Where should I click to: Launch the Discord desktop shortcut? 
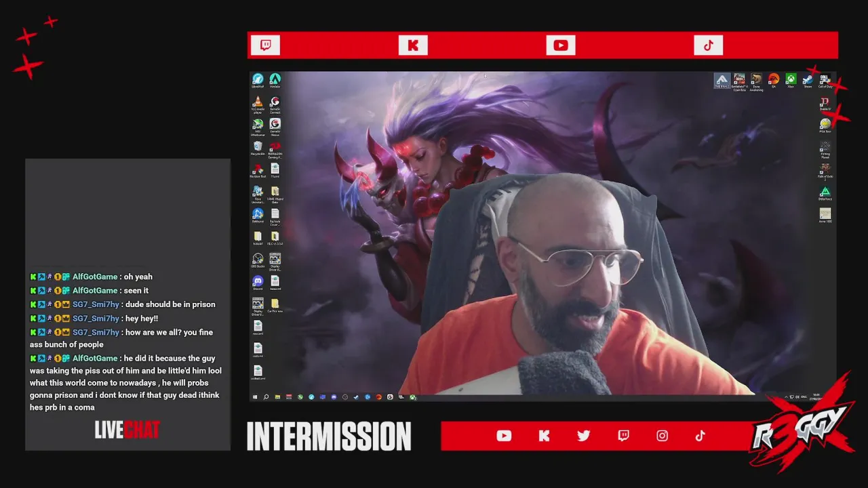point(258,283)
